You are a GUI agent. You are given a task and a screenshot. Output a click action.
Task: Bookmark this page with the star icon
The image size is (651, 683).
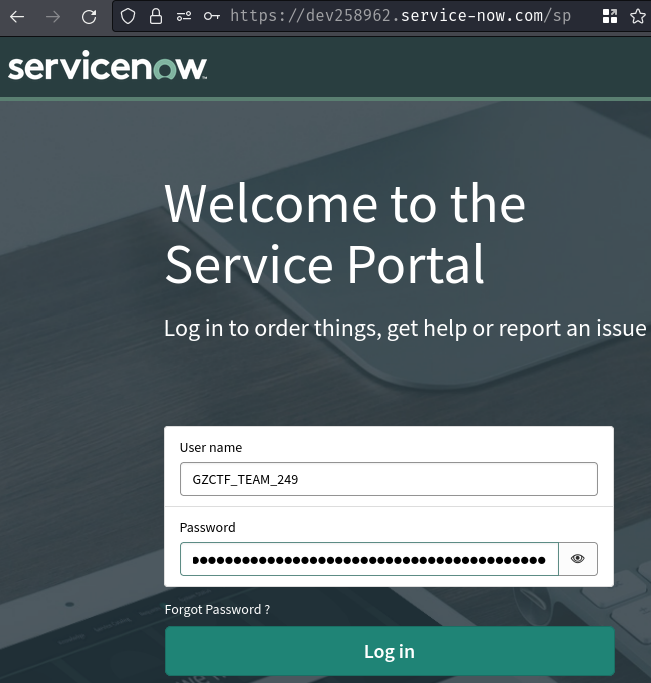pos(638,17)
